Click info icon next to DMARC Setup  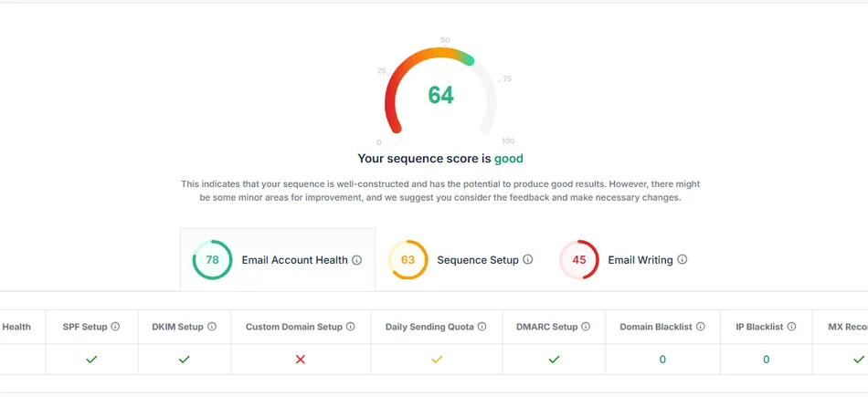(x=586, y=327)
